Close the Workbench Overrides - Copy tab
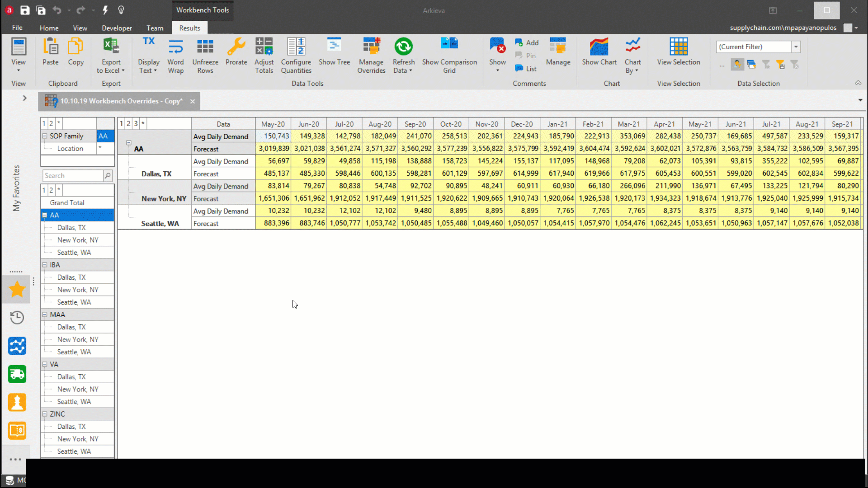This screenshot has width=868, height=488. pyautogui.click(x=193, y=101)
